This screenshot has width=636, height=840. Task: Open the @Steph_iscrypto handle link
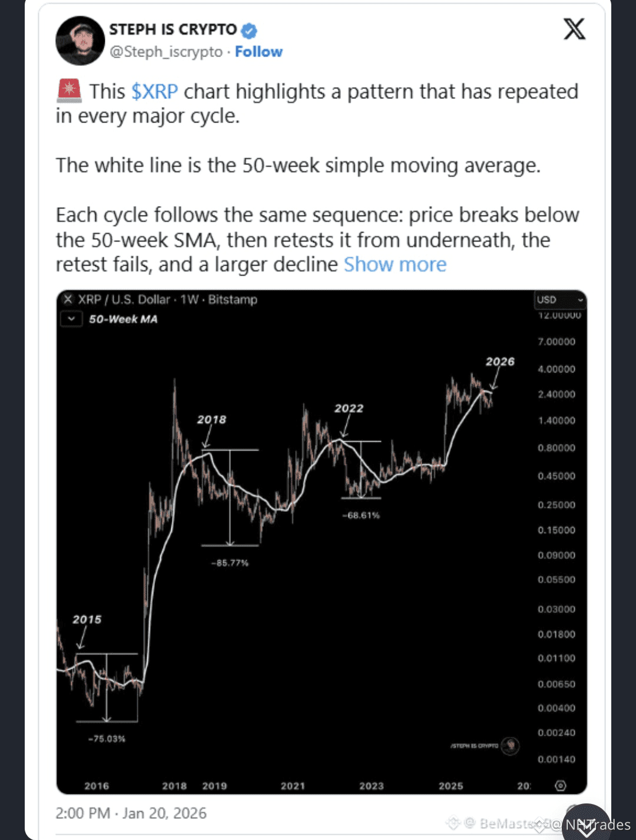tap(166, 52)
